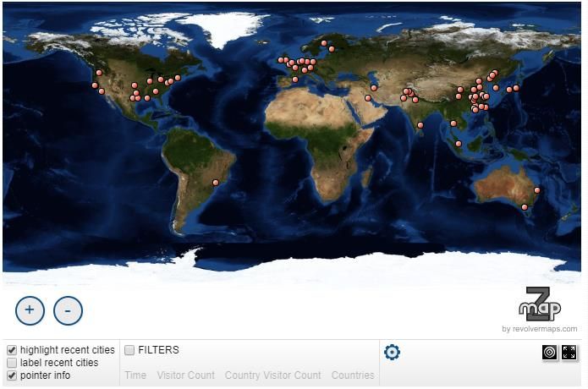Select the Visitor Count filter
Viewport: 588px width, 389px height.
pyautogui.click(x=185, y=375)
